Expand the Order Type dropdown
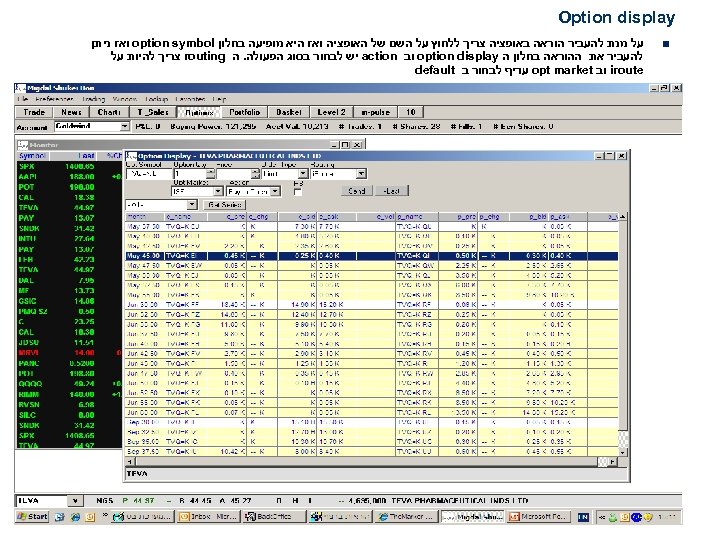The image size is (720, 540). (303, 174)
